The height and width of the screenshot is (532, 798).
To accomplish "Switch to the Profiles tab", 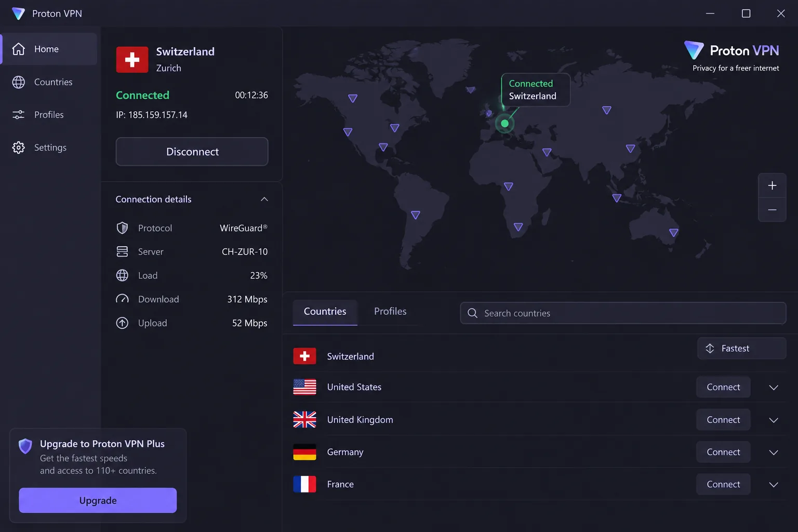I will point(390,312).
